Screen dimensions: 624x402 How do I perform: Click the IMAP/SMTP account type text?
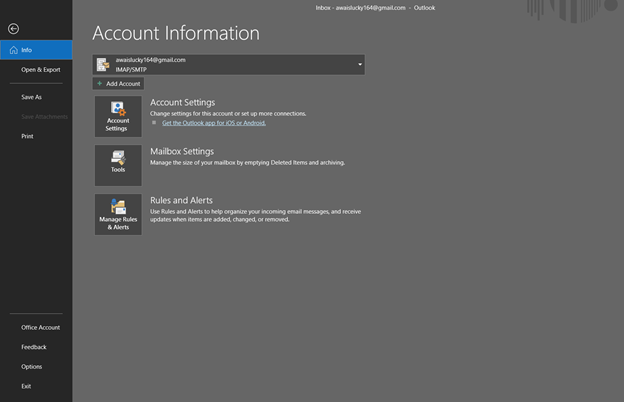coord(131,70)
